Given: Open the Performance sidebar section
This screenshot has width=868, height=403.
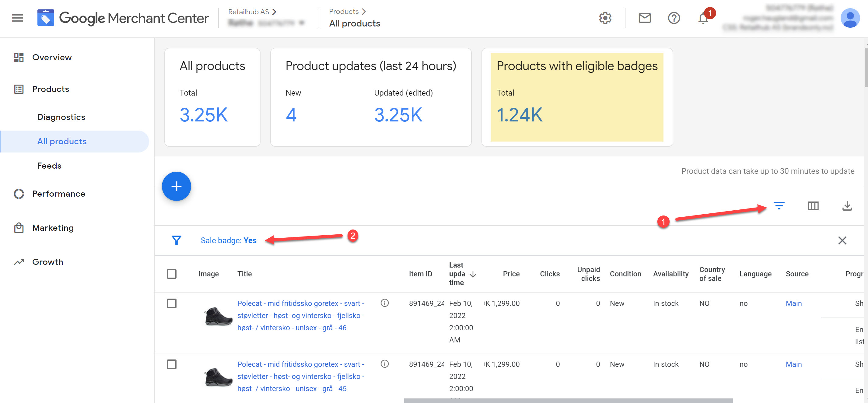Looking at the screenshot, I should (59, 194).
